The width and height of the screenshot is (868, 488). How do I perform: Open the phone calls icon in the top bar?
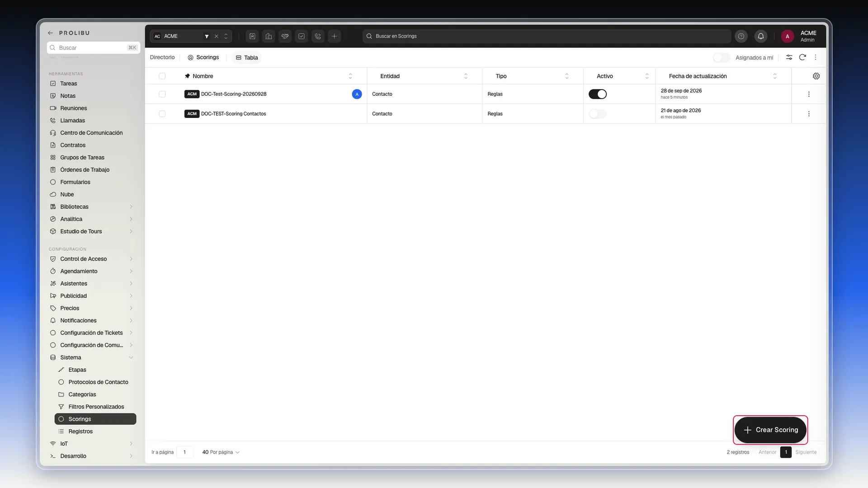318,36
